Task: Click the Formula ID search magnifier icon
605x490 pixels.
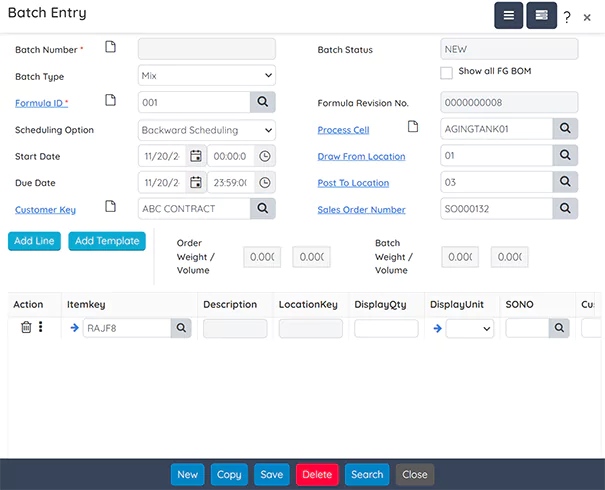Action: pos(262,101)
